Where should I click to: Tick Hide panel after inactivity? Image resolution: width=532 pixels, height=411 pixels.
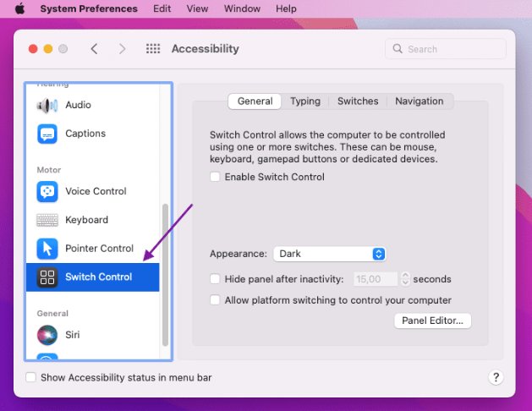(215, 279)
